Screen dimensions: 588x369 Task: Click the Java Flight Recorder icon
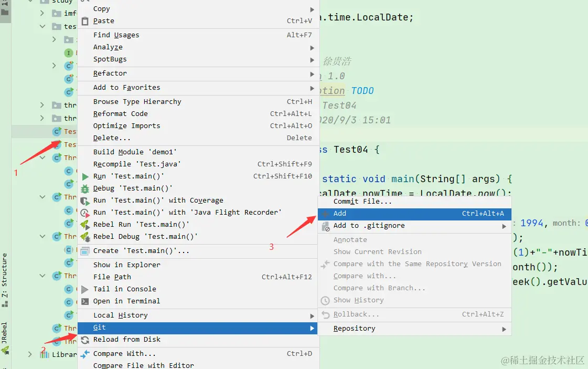pyautogui.click(x=85, y=213)
